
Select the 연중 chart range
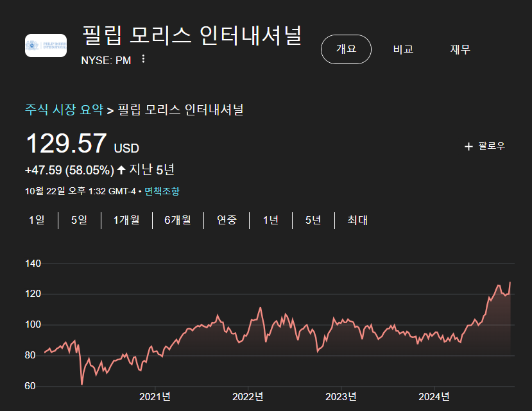click(x=227, y=220)
